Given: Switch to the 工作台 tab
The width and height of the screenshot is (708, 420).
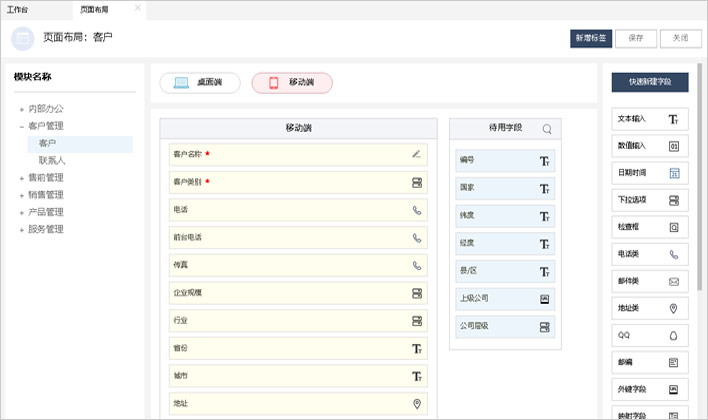Looking at the screenshot, I should click(x=18, y=9).
